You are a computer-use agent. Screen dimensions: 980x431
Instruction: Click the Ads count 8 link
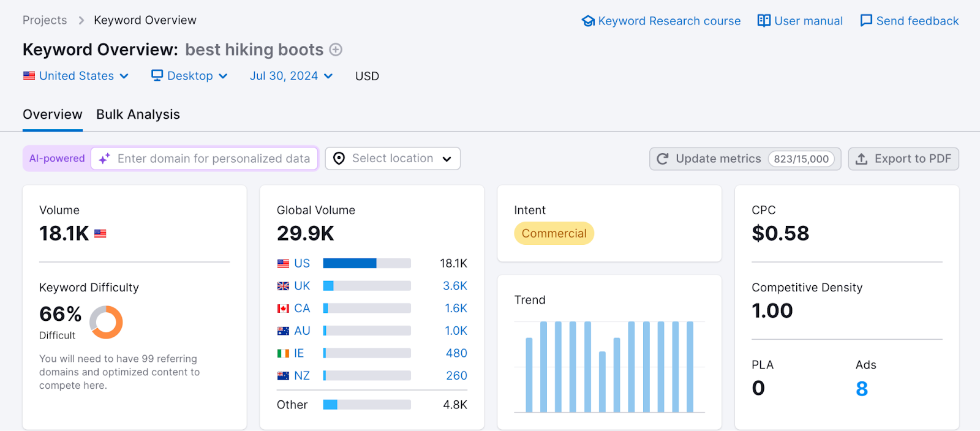click(861, 389)
